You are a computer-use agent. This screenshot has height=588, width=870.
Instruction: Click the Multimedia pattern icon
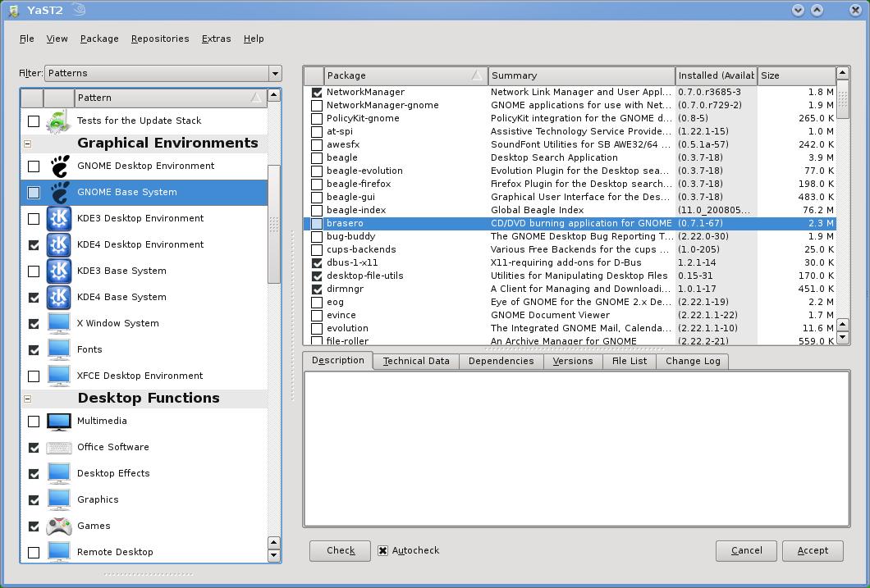[58, 421]
